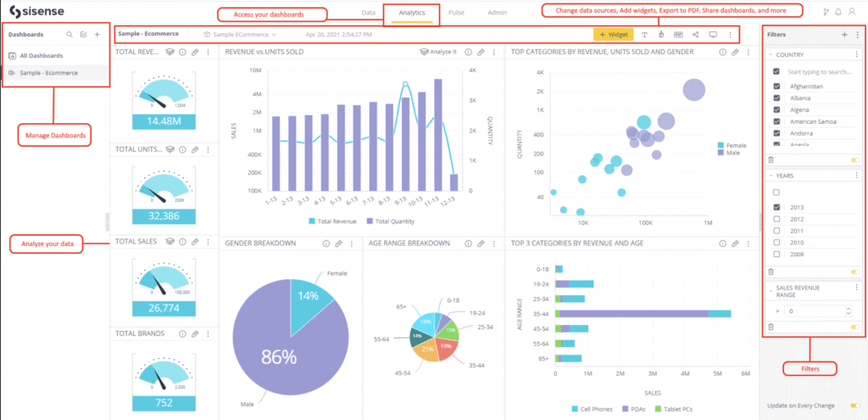
Task: Share the dashboard using share icon
Action: 696,35
